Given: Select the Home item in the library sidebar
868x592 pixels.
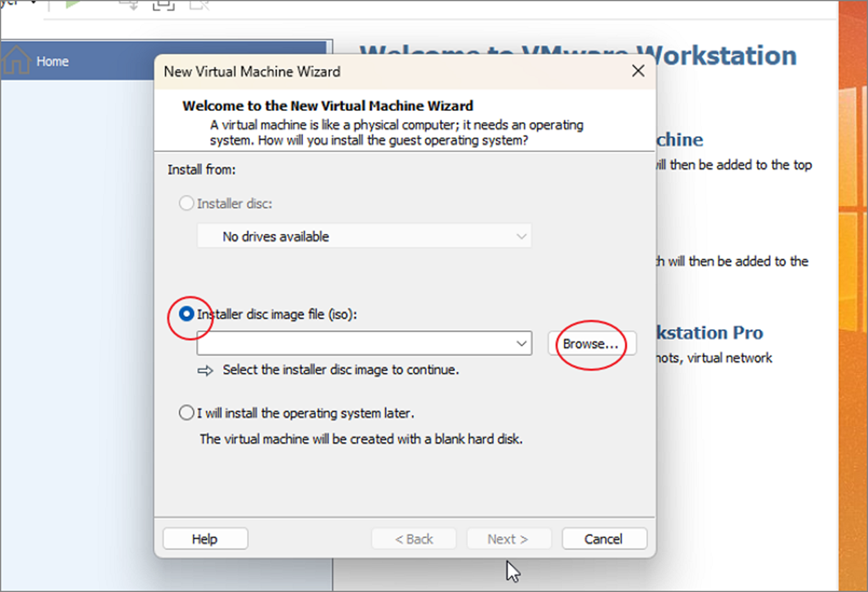Looking at the screenshot, I should [163, 61].
